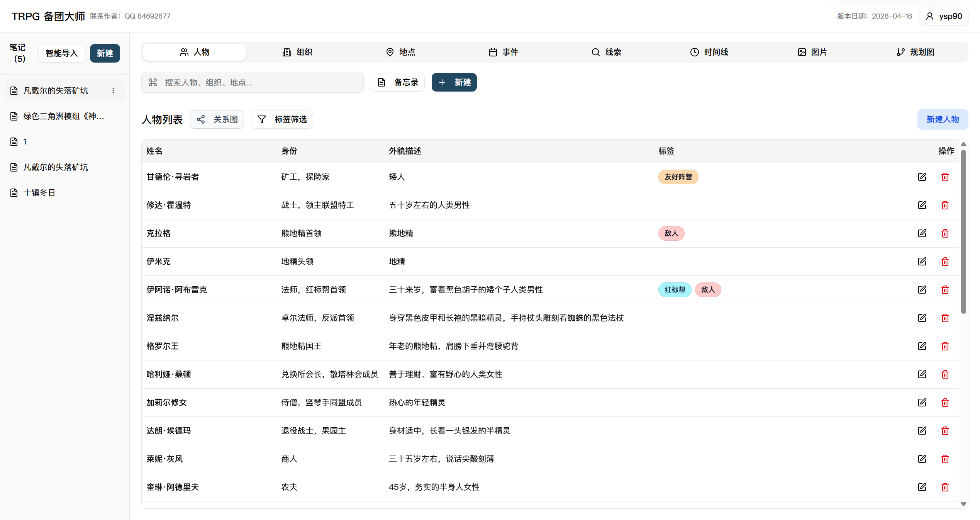Delete the 涅兹纳尔 character
The height and width of the screenshot is (520, 980).
click(945, 318)
